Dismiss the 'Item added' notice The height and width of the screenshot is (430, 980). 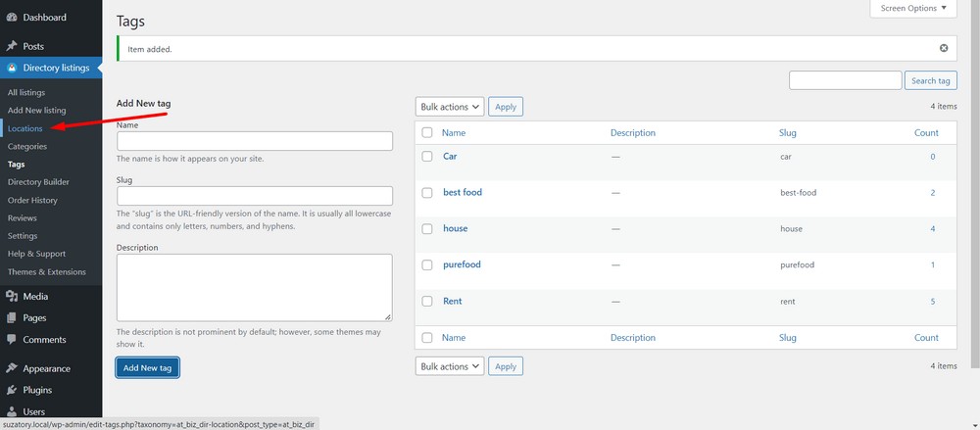pyautogui.click(x=944, y=48)
